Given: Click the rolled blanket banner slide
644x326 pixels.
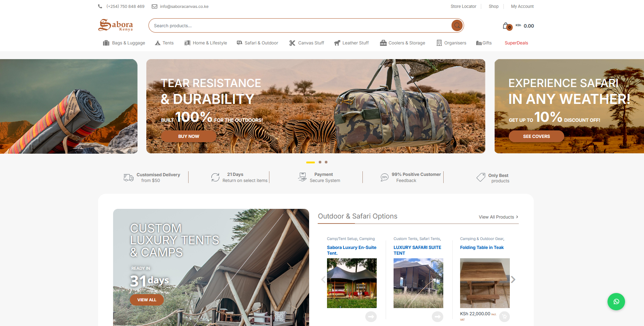Looking at the screenshot, I should [69, 106].
